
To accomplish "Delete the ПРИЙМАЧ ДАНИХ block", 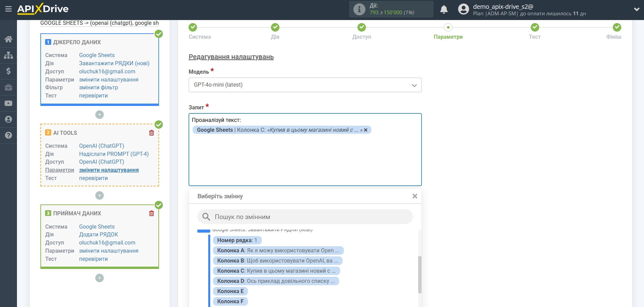I will pyautogui.click(x=152, y=213).
